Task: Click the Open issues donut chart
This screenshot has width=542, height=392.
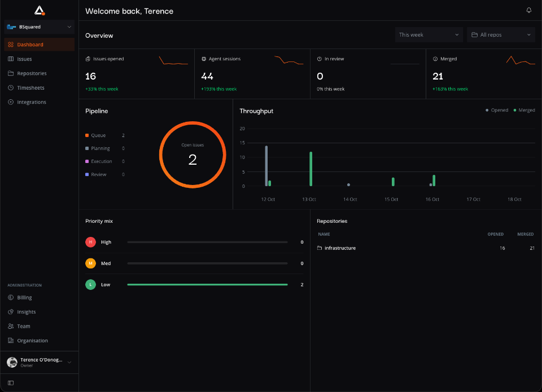Action: pos(193,155)
